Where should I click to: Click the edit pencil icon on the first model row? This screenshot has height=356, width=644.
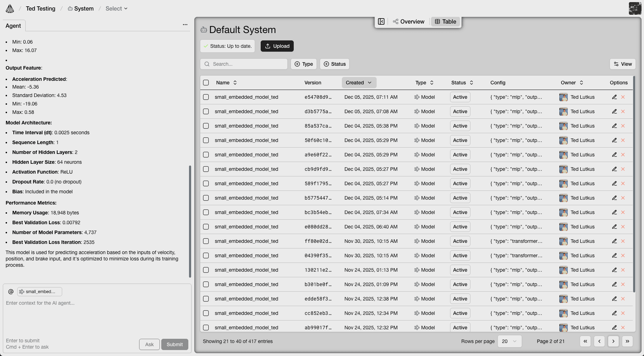[x=614, y=97]
